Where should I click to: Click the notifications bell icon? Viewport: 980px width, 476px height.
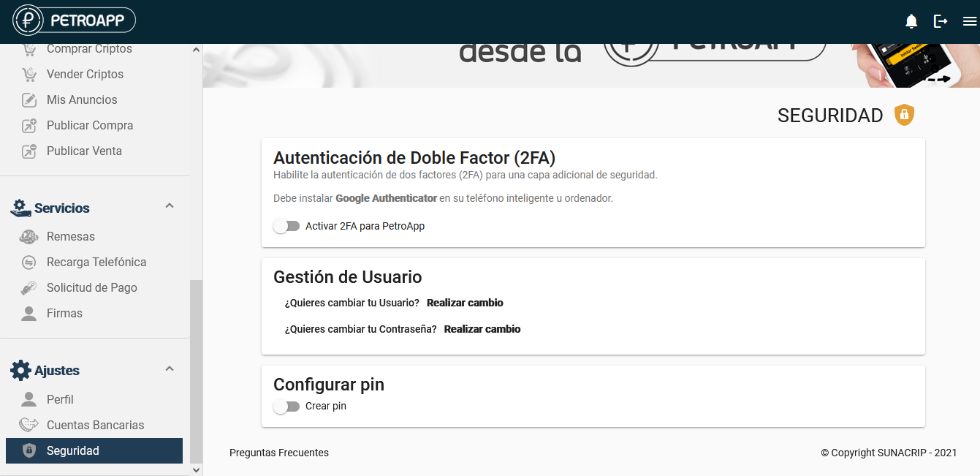[x=911, y=22]
